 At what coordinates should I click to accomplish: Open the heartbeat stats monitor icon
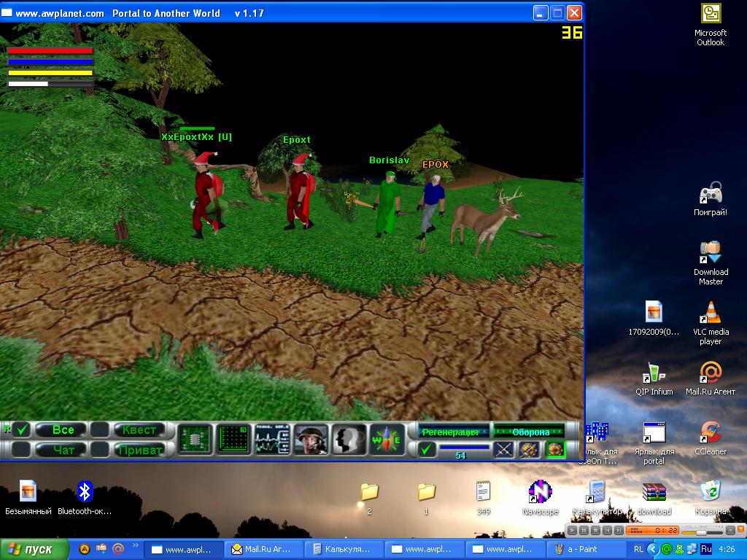click(x=272, y=439)
